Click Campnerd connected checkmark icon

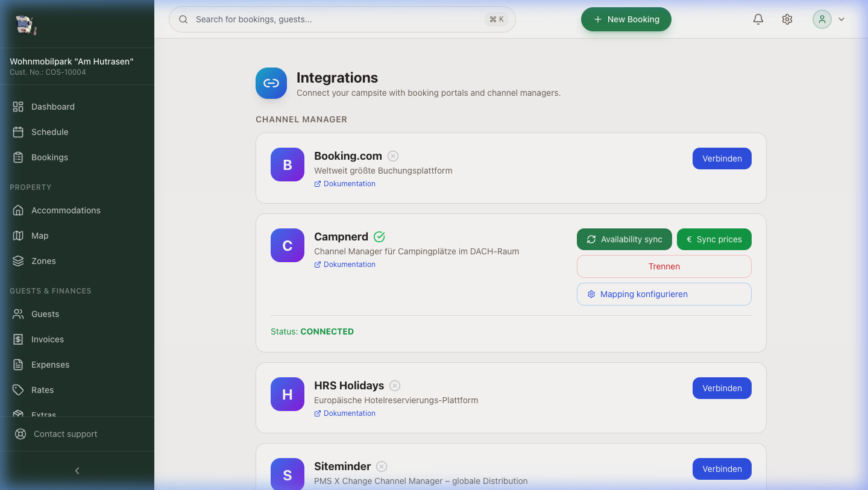[379, 237]
